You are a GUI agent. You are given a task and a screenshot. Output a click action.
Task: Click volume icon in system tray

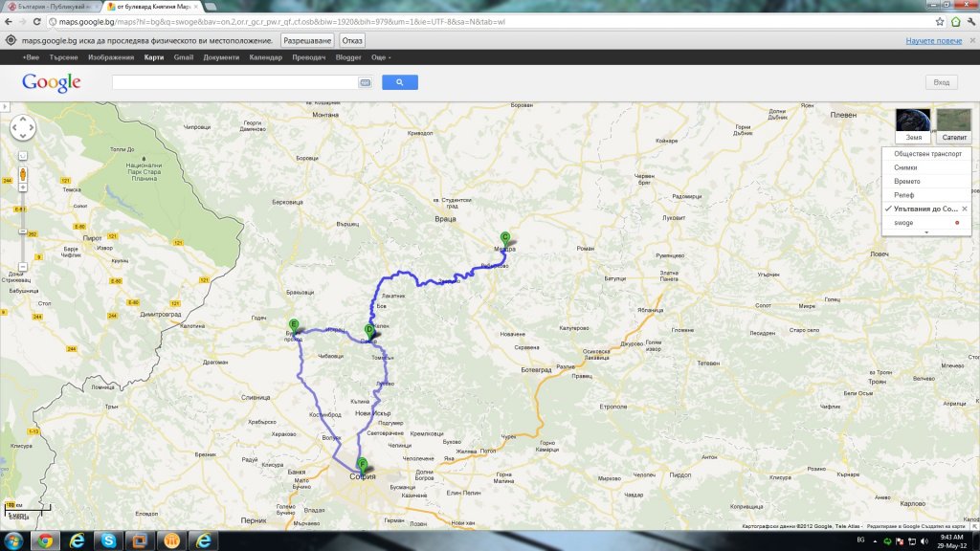click(x=924, y=541)
